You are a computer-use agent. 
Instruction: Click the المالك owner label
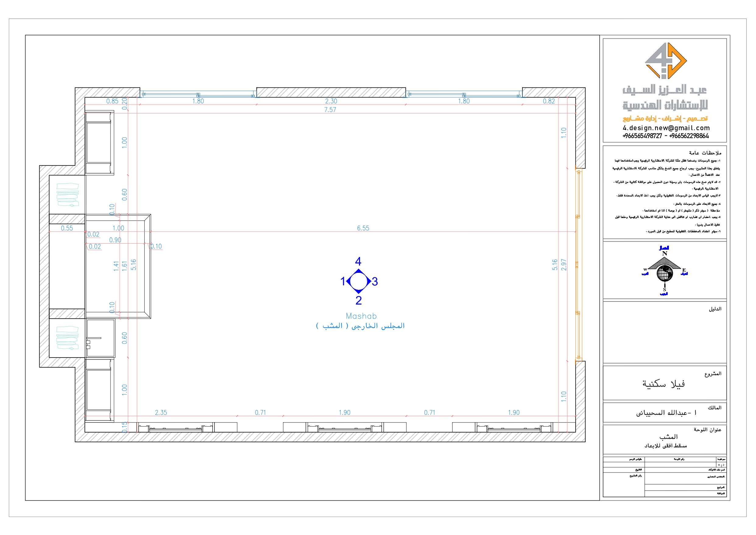[x=715, y=408]
